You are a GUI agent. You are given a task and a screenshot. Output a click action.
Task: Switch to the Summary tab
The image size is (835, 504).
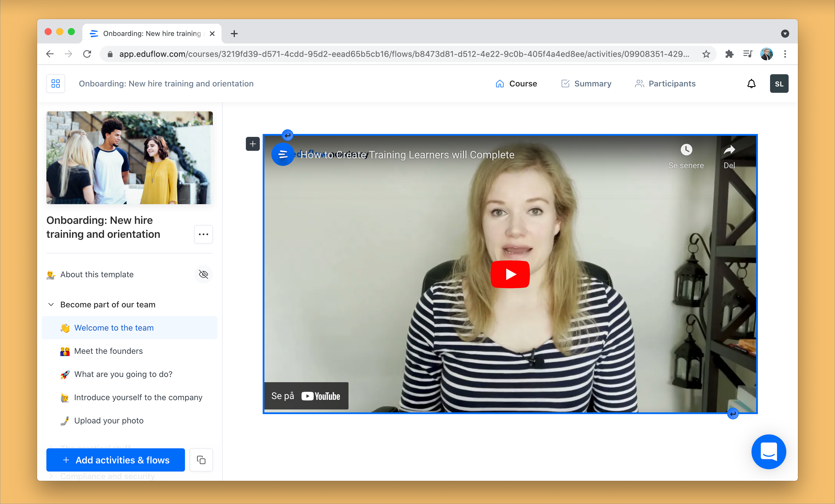[586, 84]
